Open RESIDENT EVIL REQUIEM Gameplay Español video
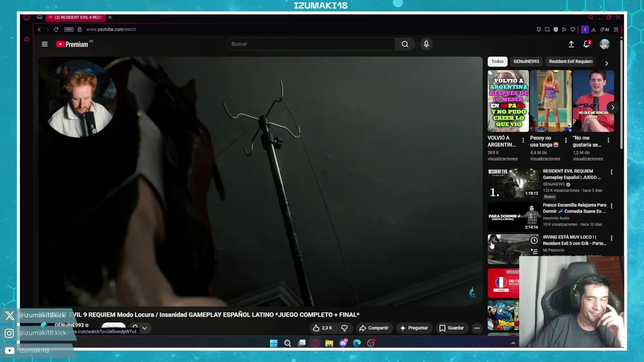 pos(514,183)
